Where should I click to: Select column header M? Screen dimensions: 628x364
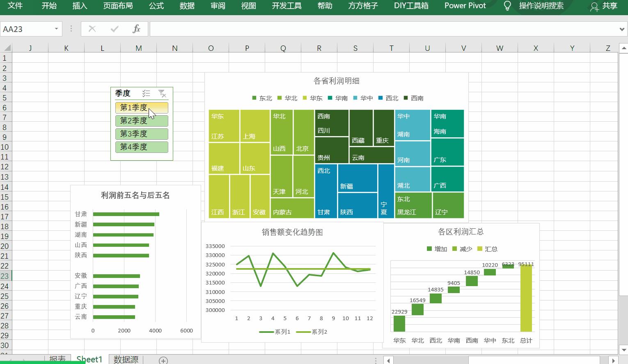point(139,48)
